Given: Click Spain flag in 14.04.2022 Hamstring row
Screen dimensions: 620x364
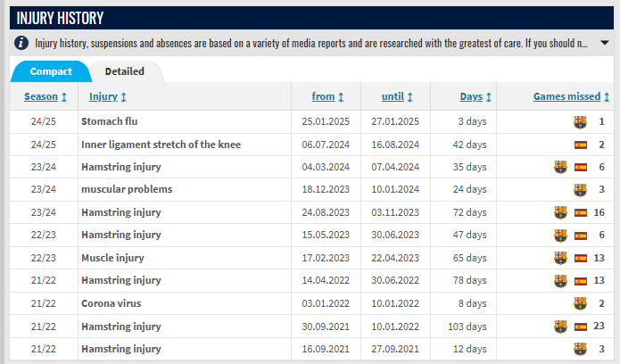Looking at the screenshot, I should tap(581, 281).
